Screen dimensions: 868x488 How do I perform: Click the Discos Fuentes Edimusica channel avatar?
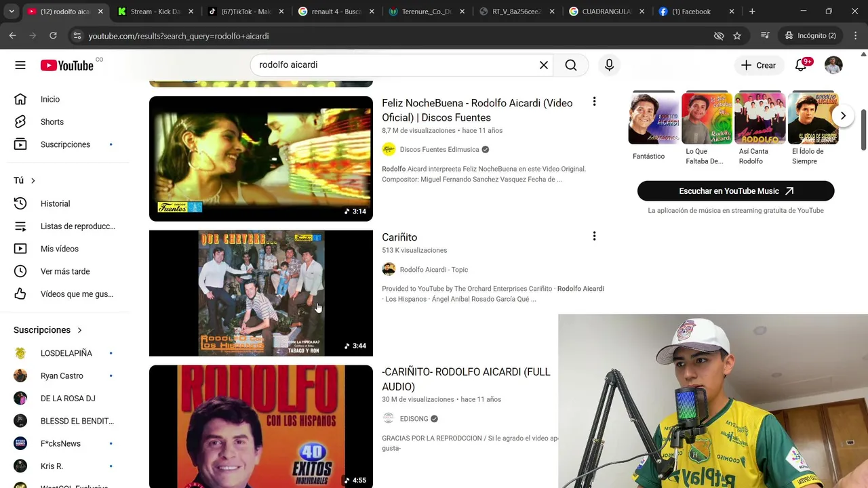point(389,149)
